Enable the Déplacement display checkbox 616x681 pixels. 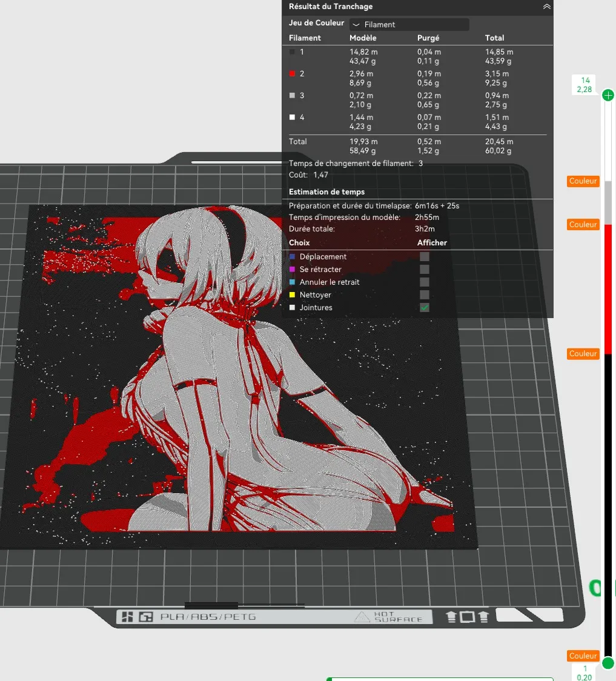click(x=425, y=257)
